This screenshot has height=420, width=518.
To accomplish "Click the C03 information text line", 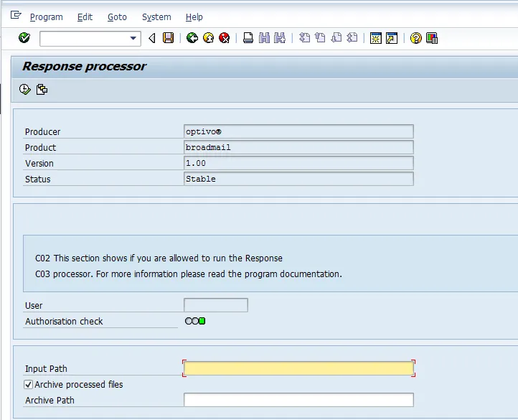I will pyautogui.click(x=188, y=274).
